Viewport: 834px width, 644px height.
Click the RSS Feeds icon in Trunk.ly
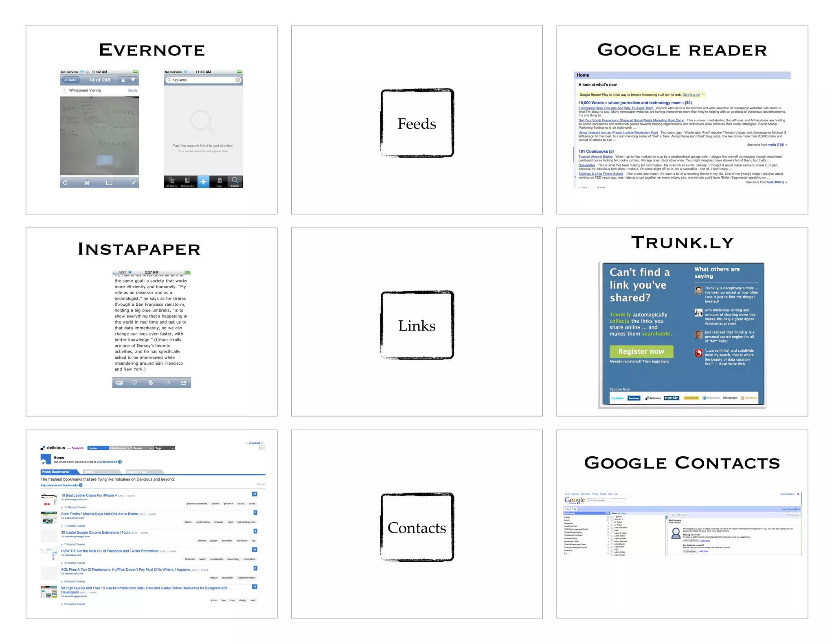[748, 398]
